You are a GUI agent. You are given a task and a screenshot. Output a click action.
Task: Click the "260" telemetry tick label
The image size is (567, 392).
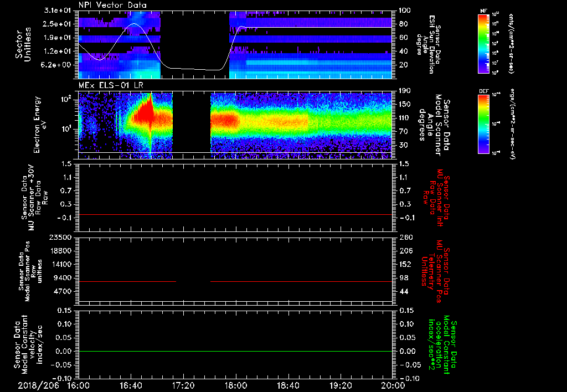405,237
